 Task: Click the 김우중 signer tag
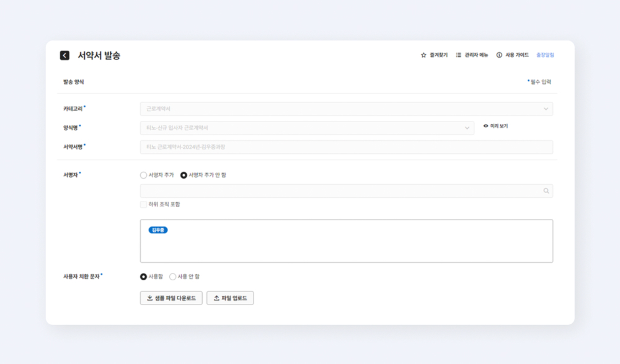click(158, 230)
